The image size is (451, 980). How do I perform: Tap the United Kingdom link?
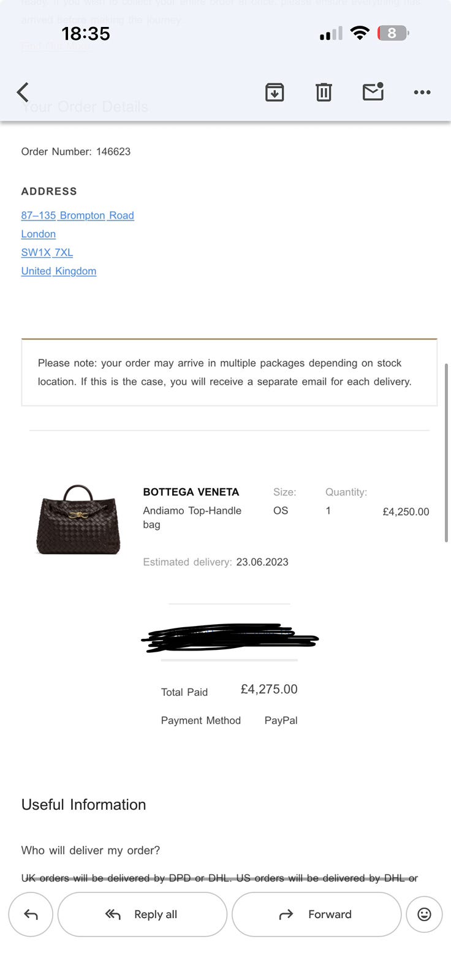tap(58, 271)
